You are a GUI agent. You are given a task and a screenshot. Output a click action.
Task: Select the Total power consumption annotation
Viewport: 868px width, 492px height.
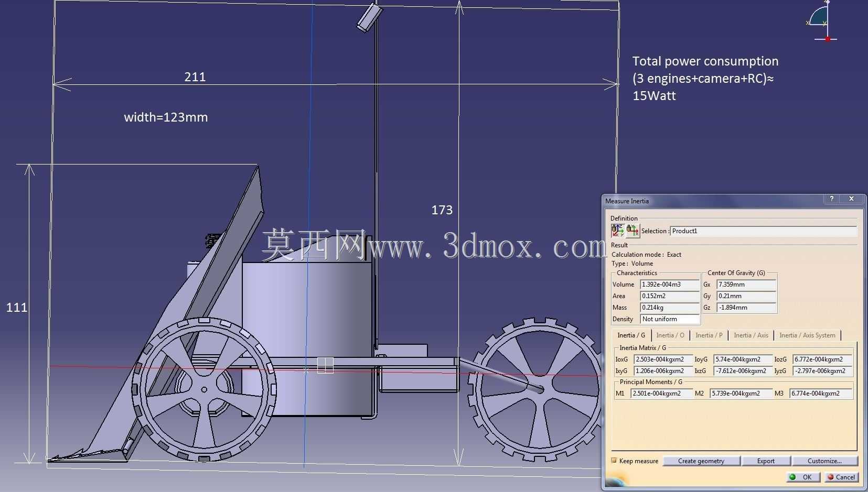705,78
